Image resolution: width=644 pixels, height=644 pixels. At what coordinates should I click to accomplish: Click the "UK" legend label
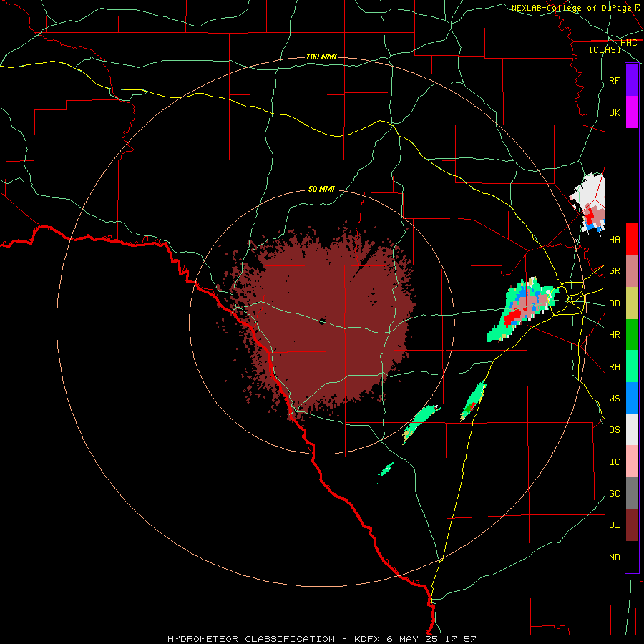click(x=614, y=112)
